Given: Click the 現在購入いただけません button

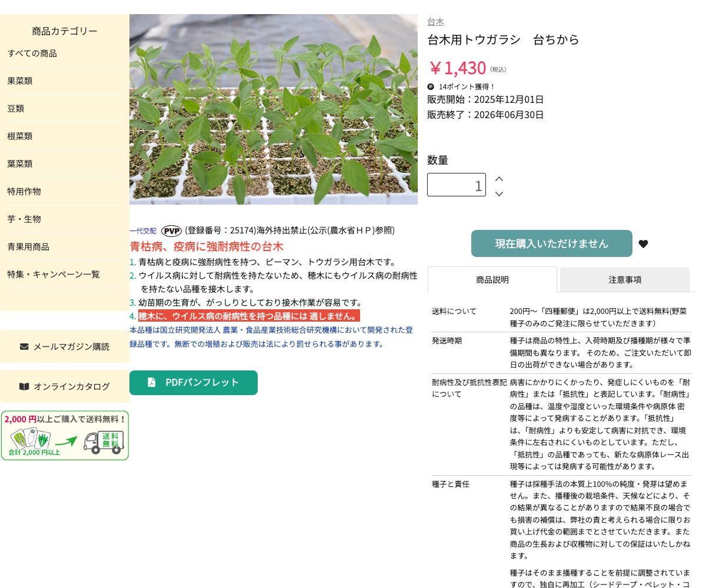Looking at the screenshot, I should pyautogui.click(x=551, y=243).
